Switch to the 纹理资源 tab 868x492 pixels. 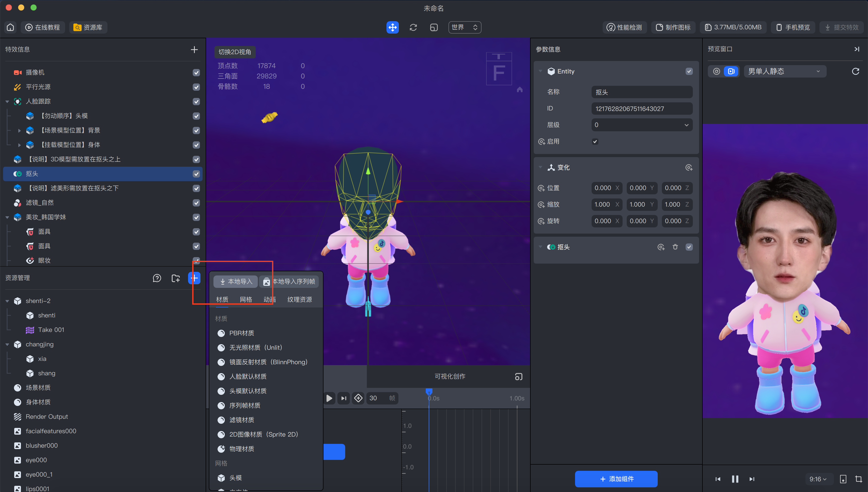[299, 299]
